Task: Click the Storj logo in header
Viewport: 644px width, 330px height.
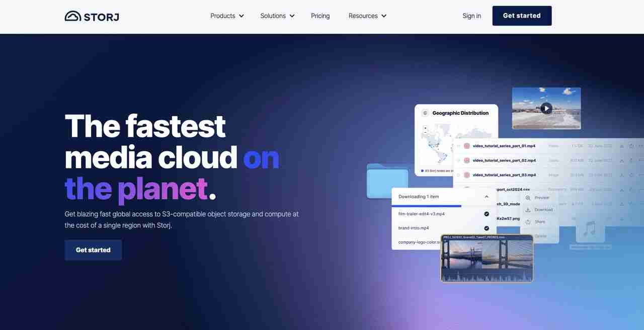Action: pyautogui.click(x=92, y=16)
